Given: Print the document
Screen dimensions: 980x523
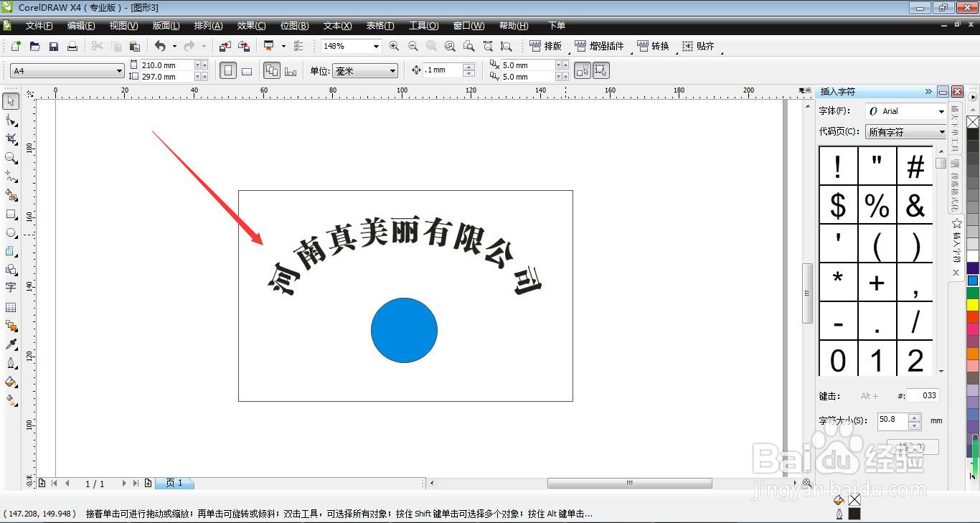Looking at the screenshot, I should 72,46.
